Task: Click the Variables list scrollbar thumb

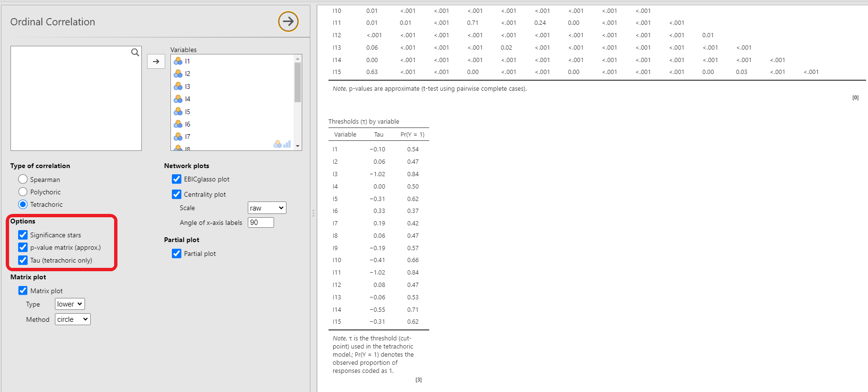Action: point(298,83)
